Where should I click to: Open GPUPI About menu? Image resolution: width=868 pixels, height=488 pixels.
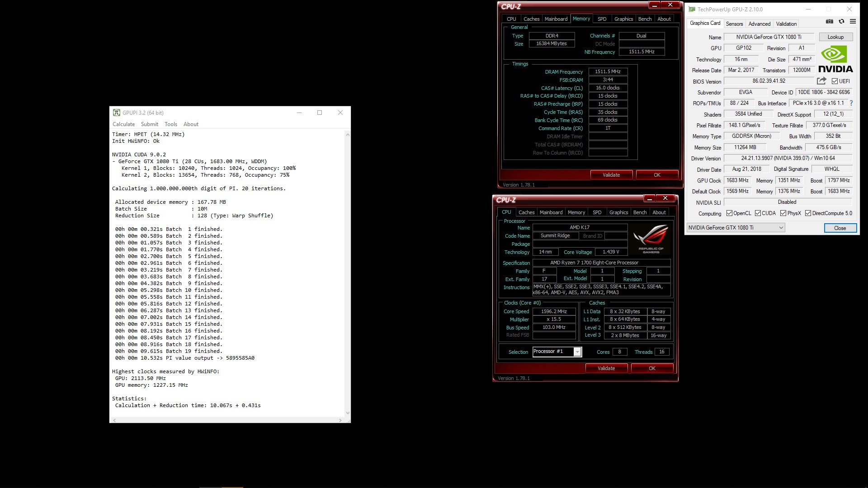pos(191,124)
